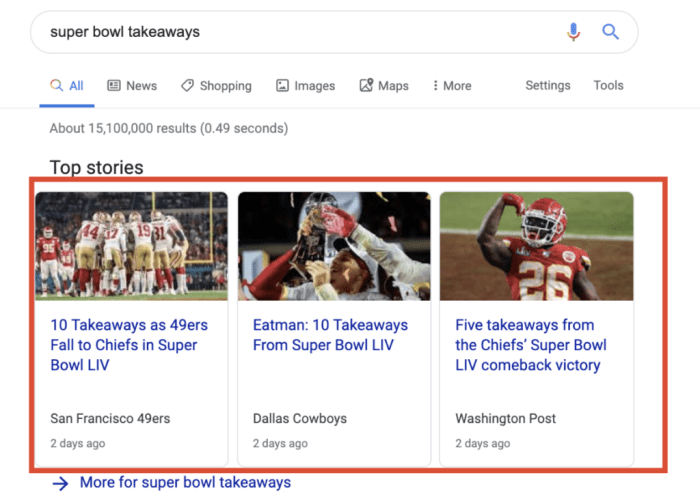The height and width of the screenshot is (501, 700).
Task: Click the Top stories heading
Action: 96,167
